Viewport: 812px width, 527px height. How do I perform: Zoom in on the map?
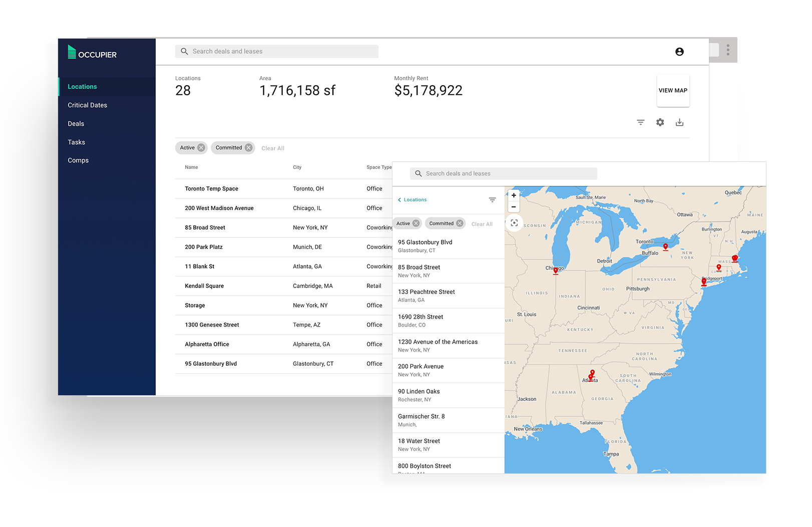tap(514, 195)
